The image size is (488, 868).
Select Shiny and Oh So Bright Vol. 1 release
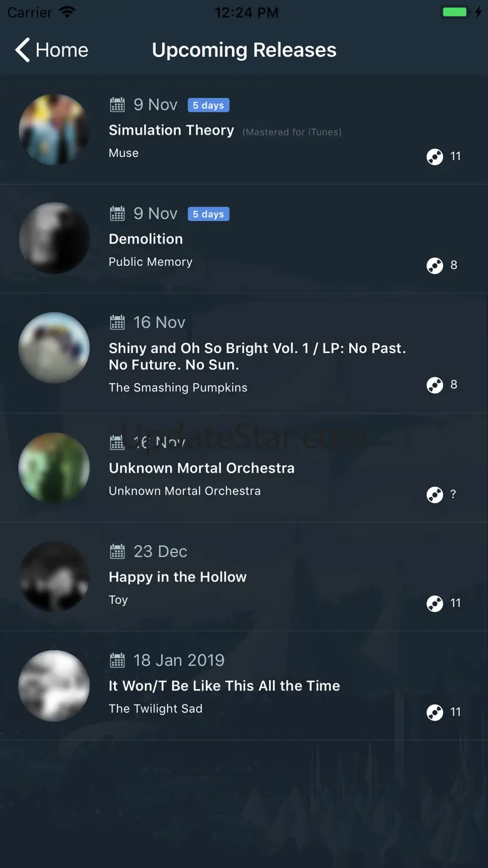click(257, 356)
